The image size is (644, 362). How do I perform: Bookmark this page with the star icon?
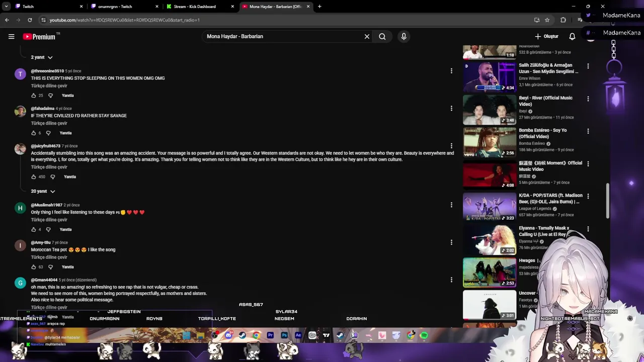point(547,20)
